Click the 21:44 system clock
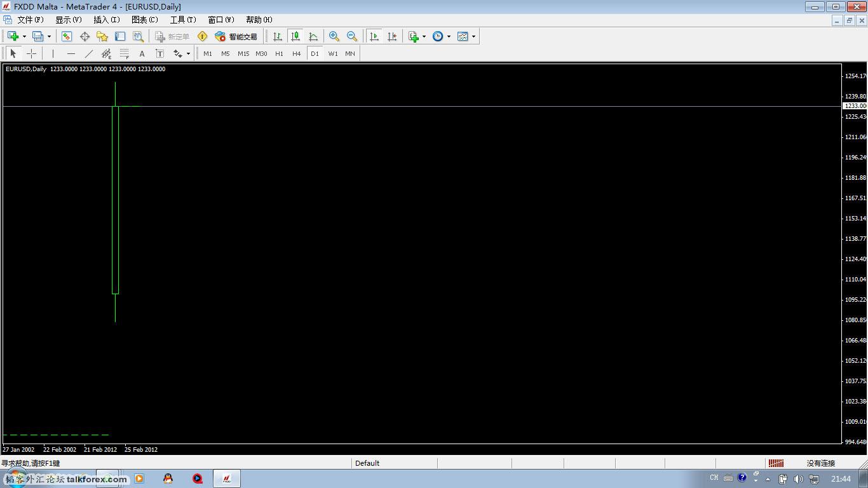This screenshot has width=868, height=488. point(841,478)
